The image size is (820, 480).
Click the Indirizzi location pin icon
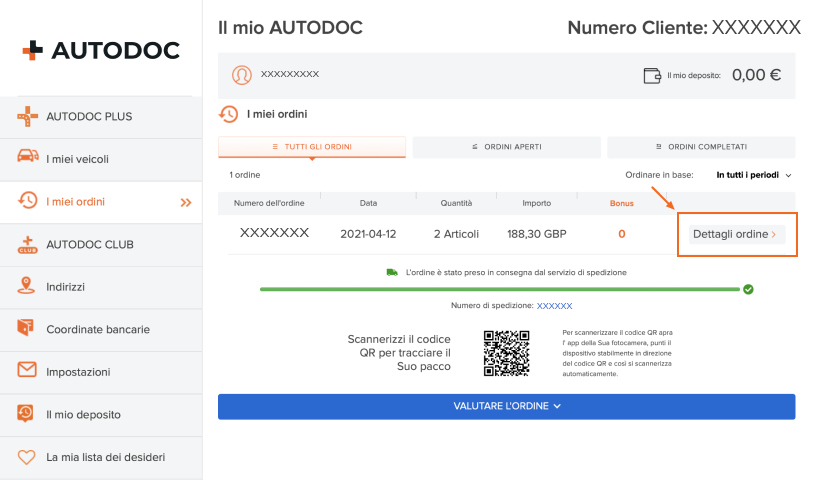27,286
